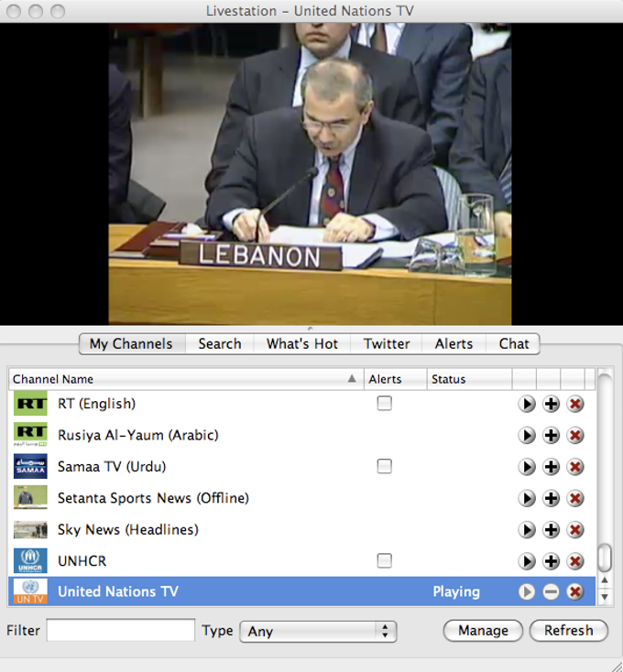
Task: Click the Alerts column header
Action: point(395,379)
